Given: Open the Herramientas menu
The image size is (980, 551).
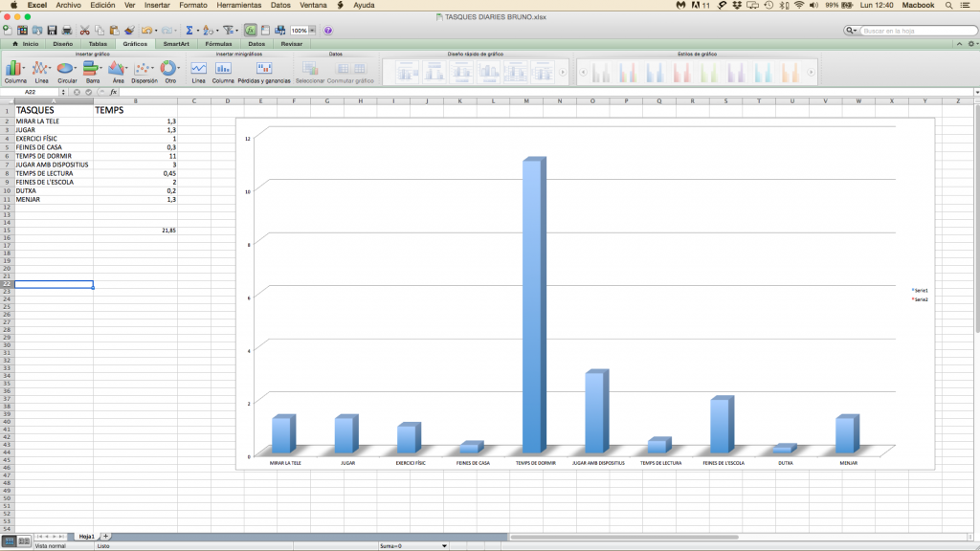Looking at the screenshot, I should [239, 5].
